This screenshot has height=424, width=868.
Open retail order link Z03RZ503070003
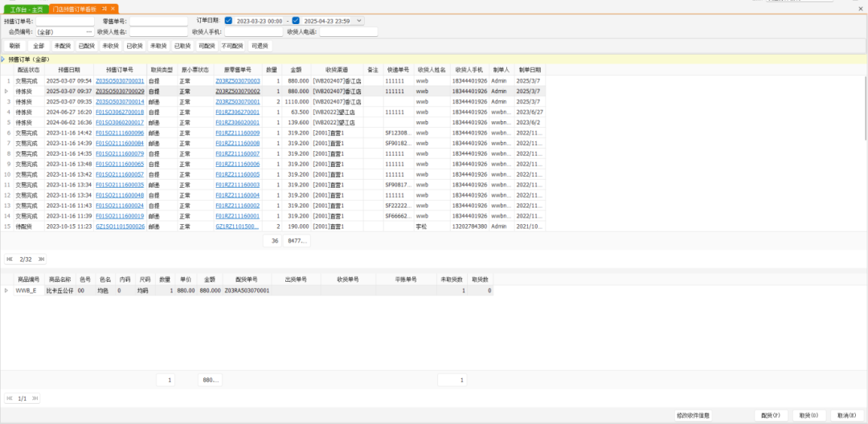[x=237, y=81]
